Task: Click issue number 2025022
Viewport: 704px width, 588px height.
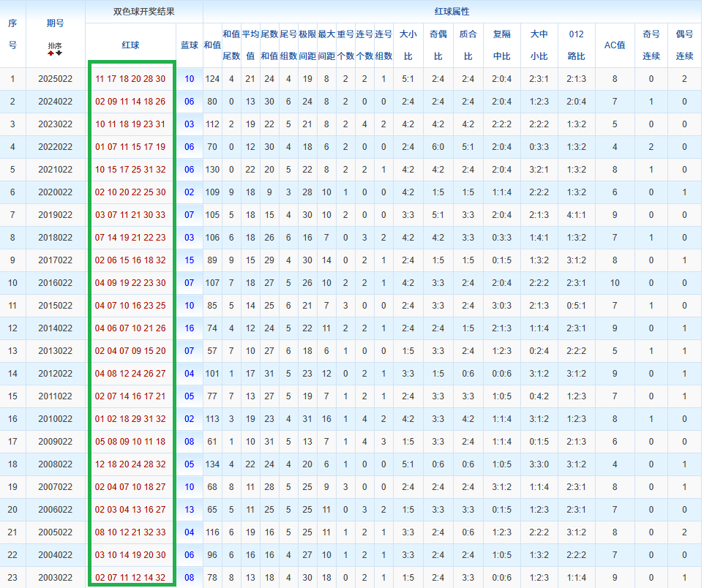Action: point(56,79)
